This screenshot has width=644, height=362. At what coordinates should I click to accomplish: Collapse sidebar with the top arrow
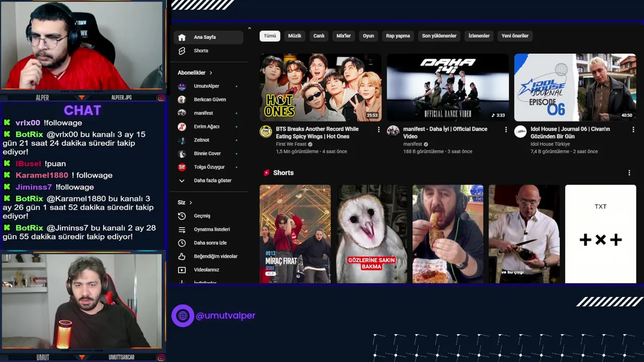(249, 28)
